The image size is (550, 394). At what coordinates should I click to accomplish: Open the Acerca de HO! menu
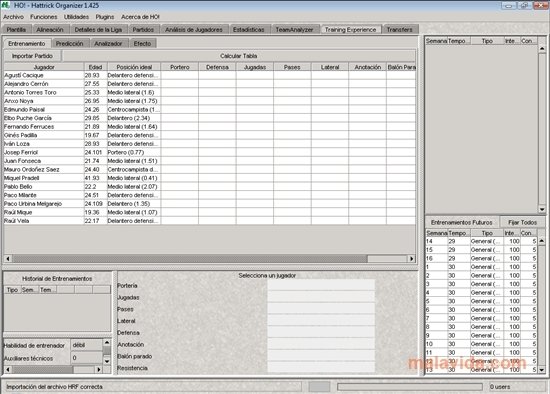pyautogui.click(x=140, y=17)
